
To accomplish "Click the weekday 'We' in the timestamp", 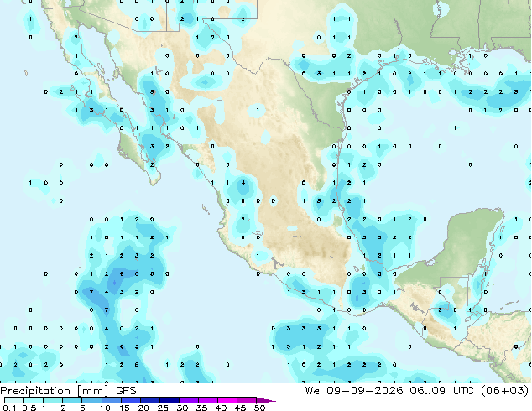I will [312, 391].
